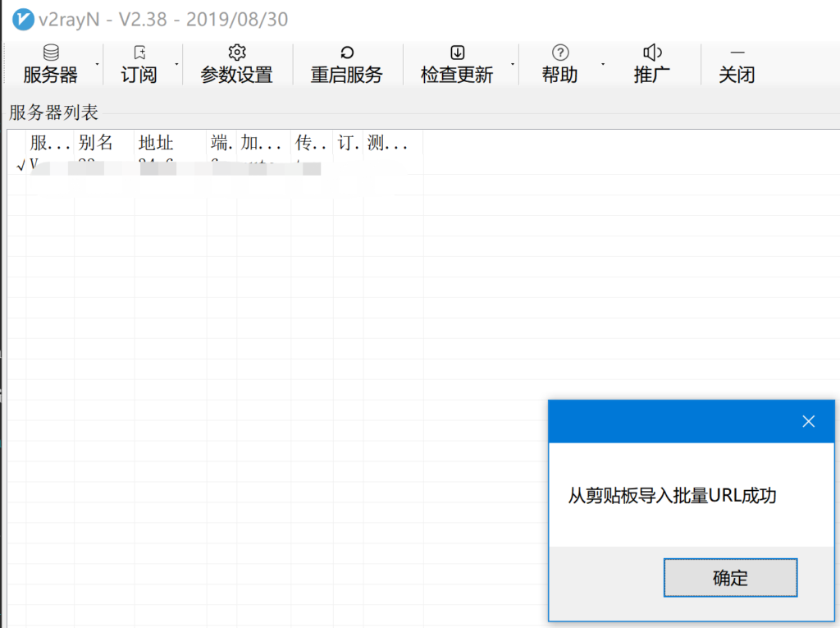
Task: Open 参数设置 (Settings) gear button
Action: coord(237,64)
